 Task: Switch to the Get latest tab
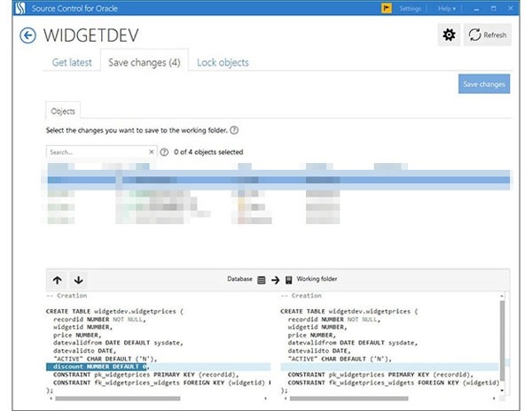[x=71, y=63]
